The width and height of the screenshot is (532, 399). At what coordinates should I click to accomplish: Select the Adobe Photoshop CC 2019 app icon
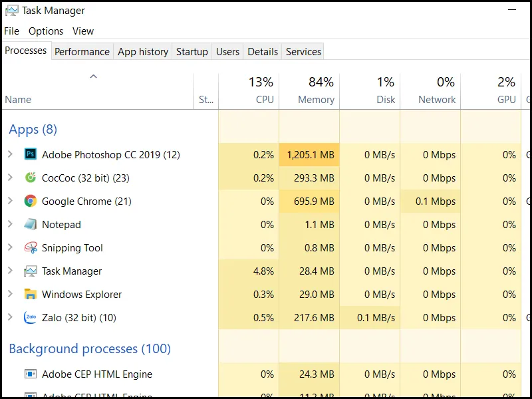pos(31,154)
